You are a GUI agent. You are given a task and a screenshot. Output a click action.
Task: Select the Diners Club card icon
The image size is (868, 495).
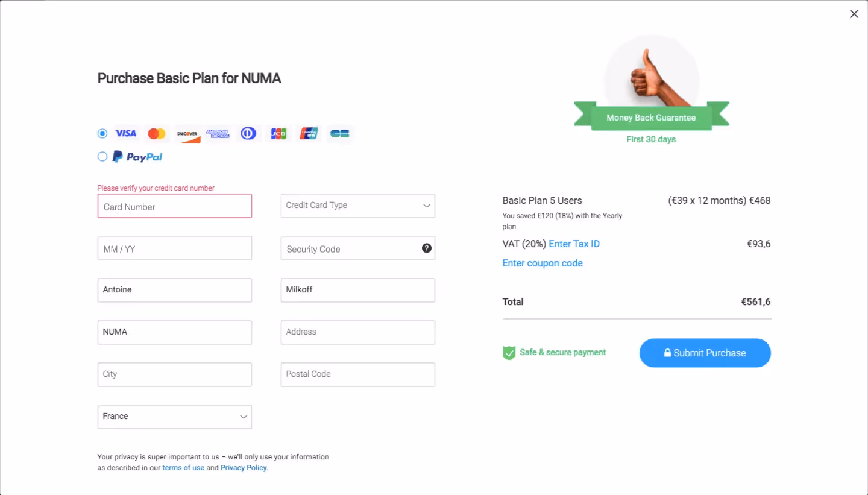(x=248, y=133)
